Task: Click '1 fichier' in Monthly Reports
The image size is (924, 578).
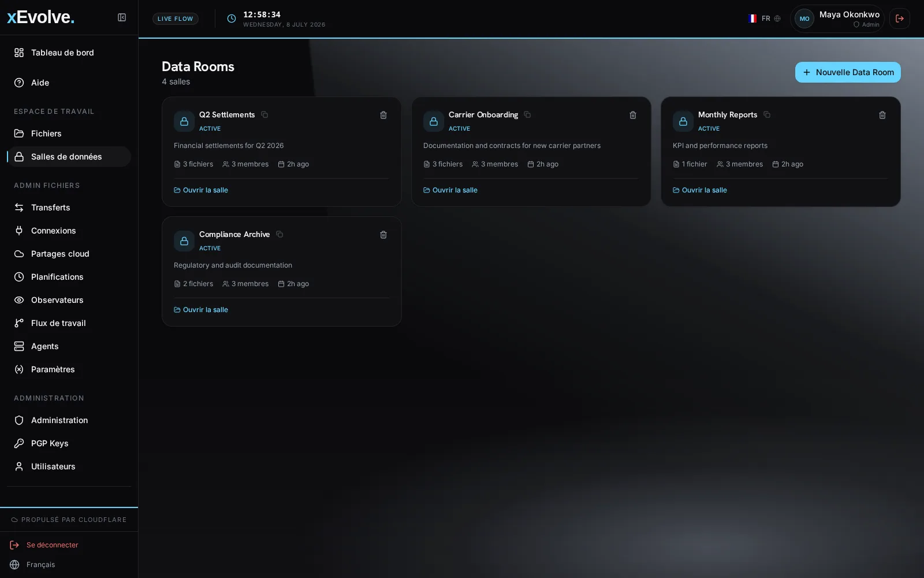Action: click(x=690, y=164)
